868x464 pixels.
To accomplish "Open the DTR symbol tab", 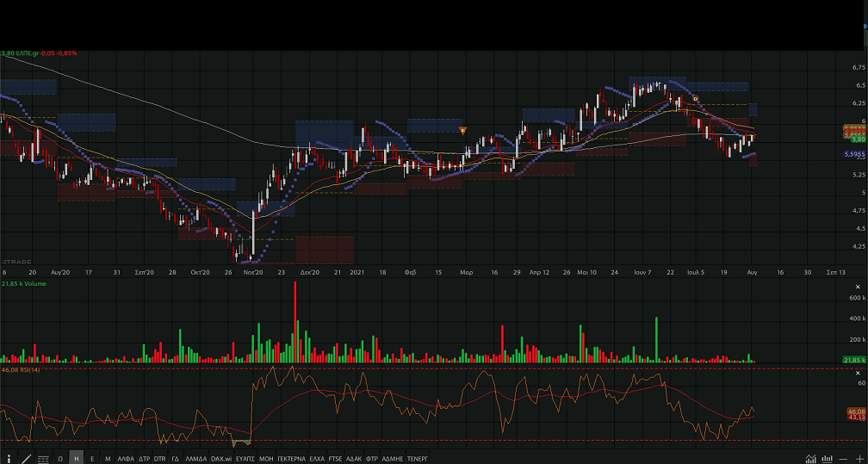I will (160, 459).
